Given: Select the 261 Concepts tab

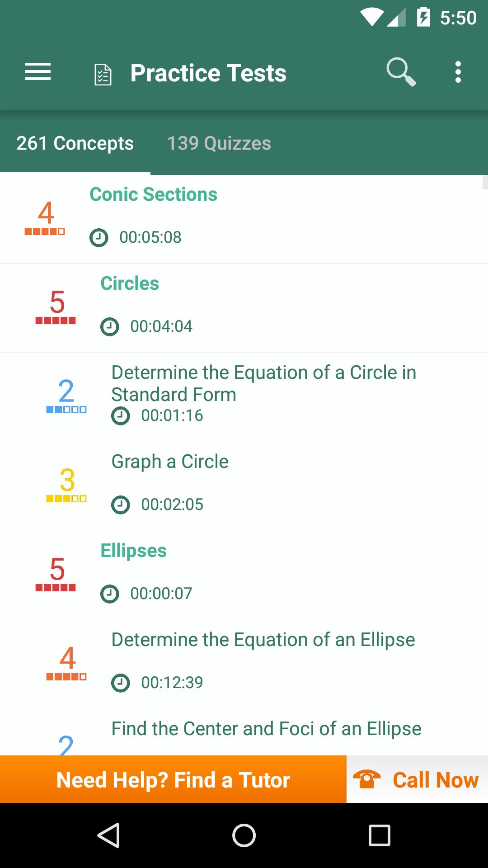Looking at the screenshot, I should 75,143.
